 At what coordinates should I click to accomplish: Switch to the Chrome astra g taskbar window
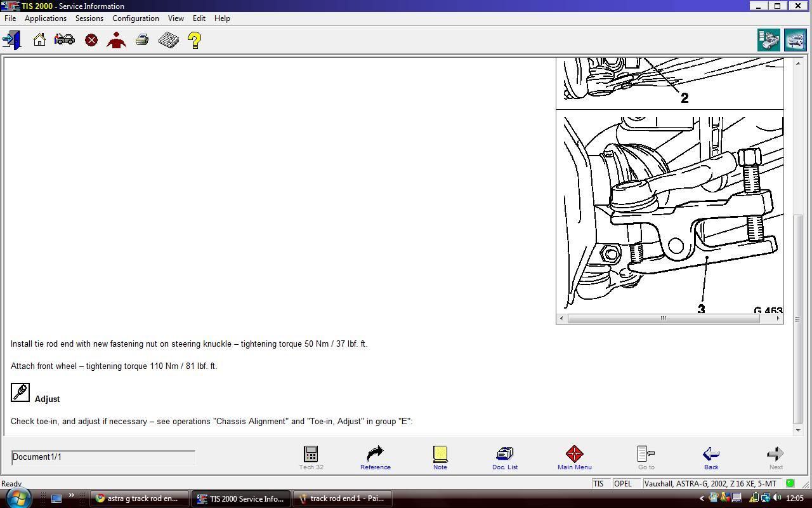pyautogui.click(x=140, y=498)
